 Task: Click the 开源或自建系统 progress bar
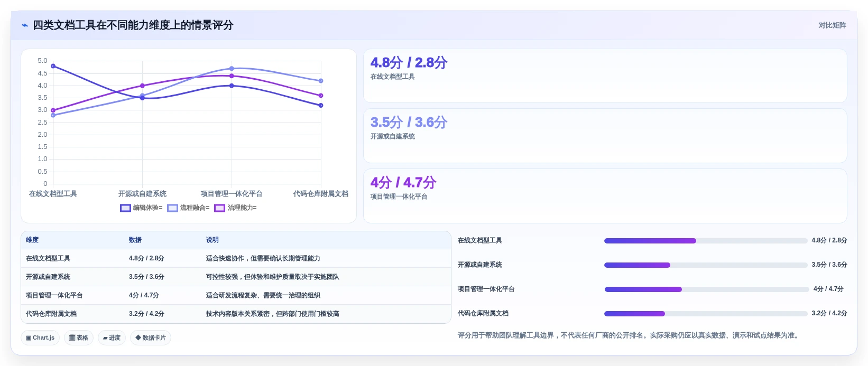[706, 265]
